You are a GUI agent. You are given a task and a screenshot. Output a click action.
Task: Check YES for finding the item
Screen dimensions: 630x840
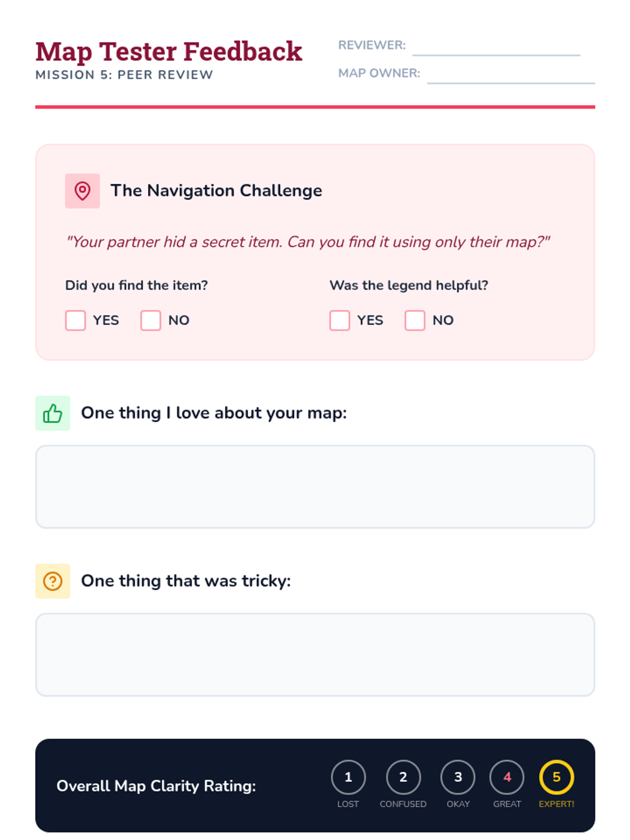click(76, 320)
